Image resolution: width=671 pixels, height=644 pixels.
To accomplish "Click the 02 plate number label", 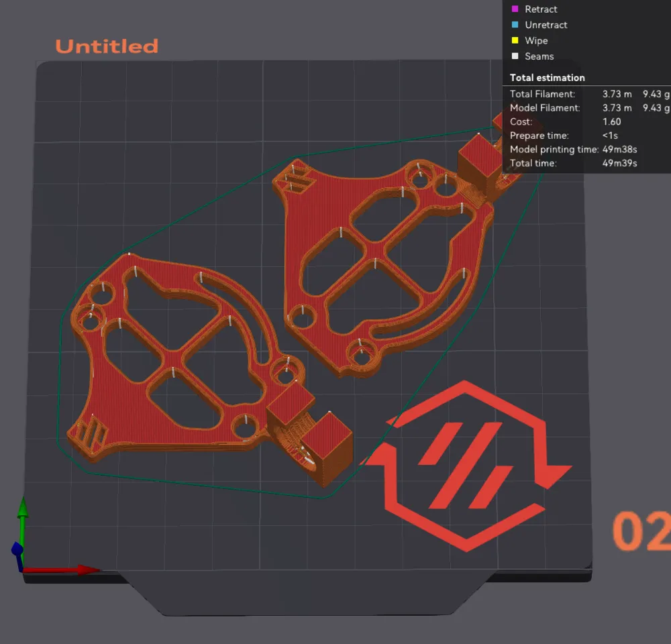I will (642, 531).
